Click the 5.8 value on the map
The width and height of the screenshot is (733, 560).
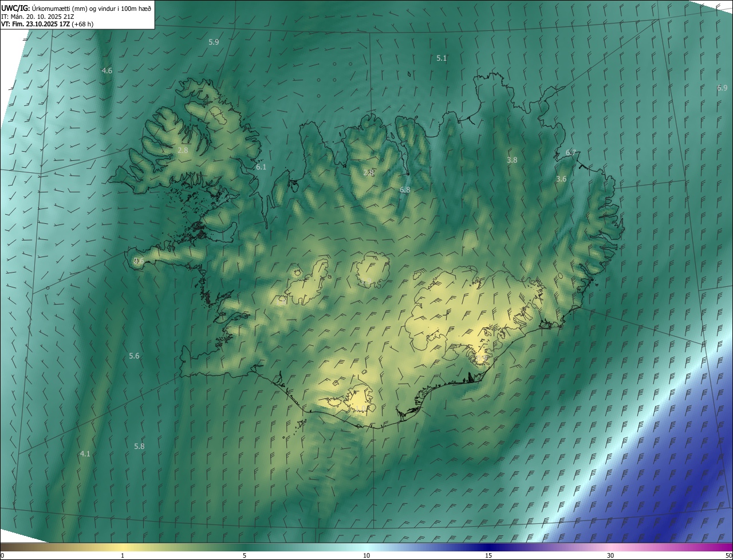point(139,446)
